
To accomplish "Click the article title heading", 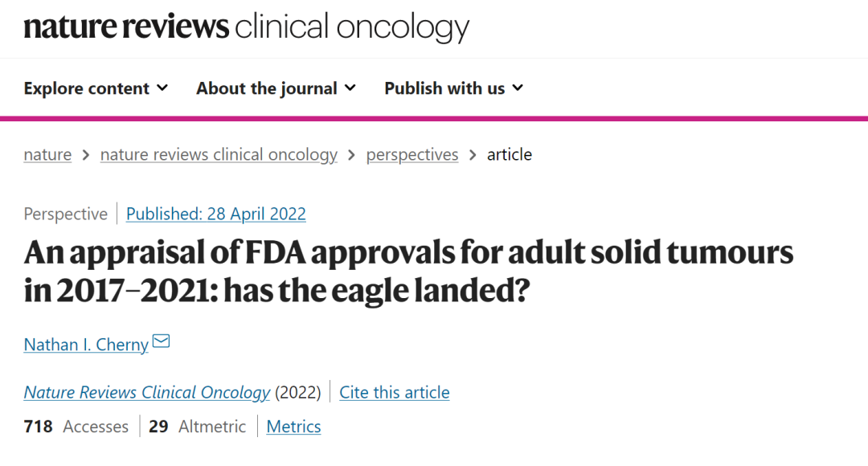I will 408,271.
